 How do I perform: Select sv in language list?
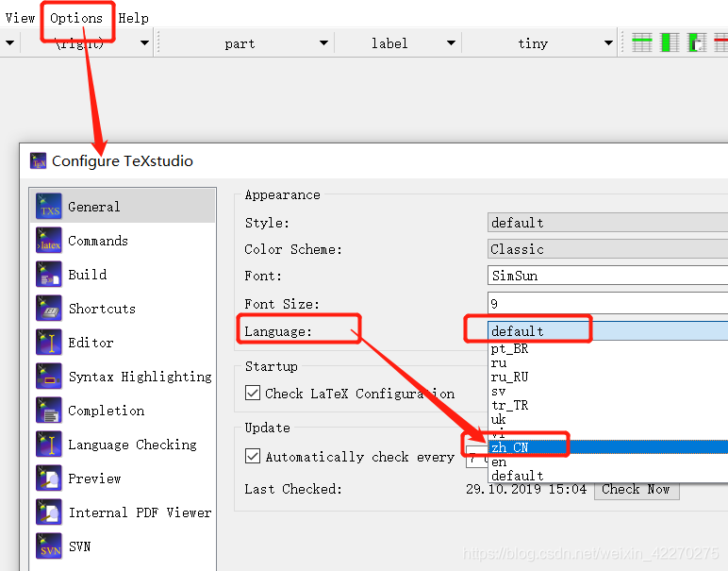(x=608, y=391)
